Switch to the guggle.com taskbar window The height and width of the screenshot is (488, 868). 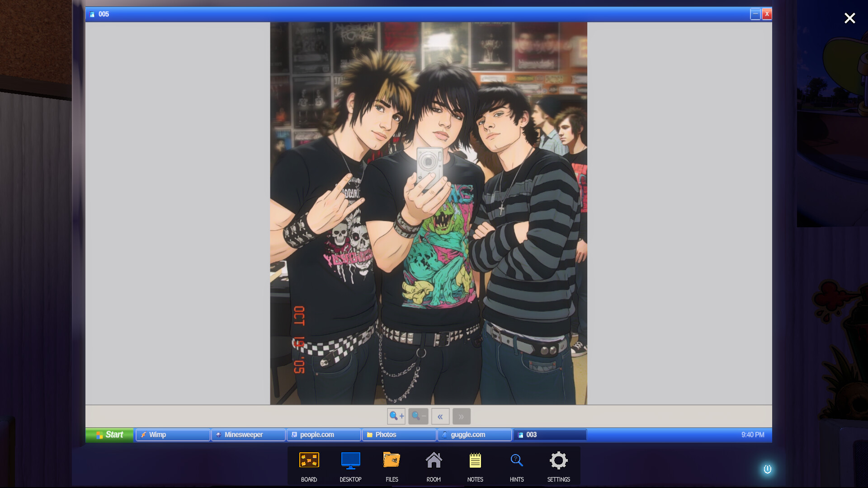[x=475, y=435]
